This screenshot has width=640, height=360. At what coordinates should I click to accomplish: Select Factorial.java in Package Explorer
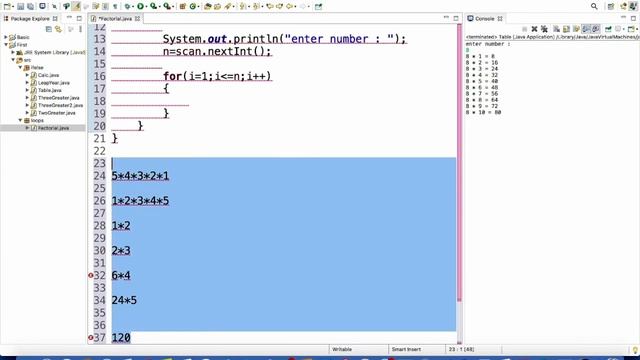coord(53,128)
